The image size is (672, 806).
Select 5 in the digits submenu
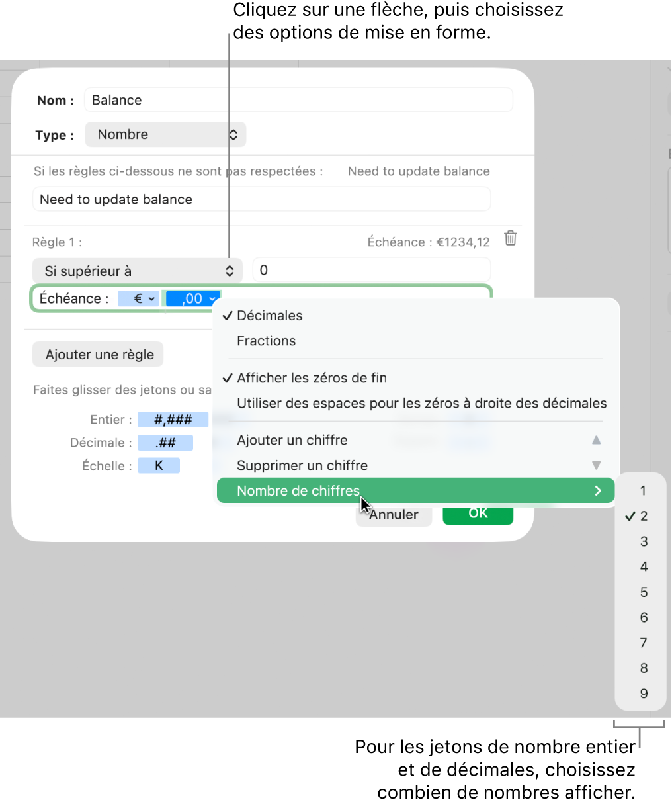click(x=644, y=592)
